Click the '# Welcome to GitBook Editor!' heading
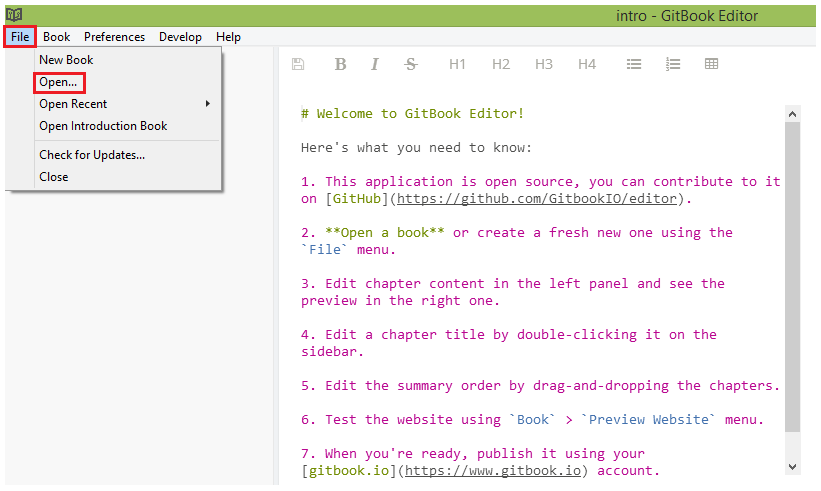The width and height of the screenshot is (821, 491). click(413, 114)
